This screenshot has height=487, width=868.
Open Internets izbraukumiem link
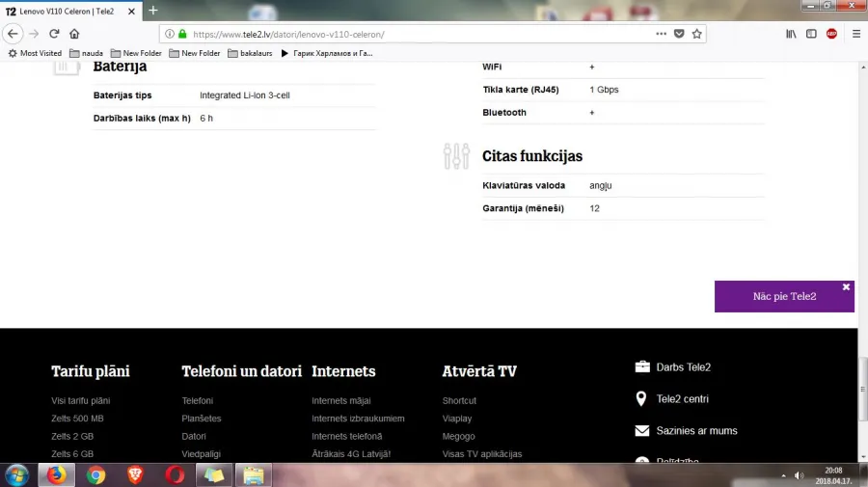358,419
